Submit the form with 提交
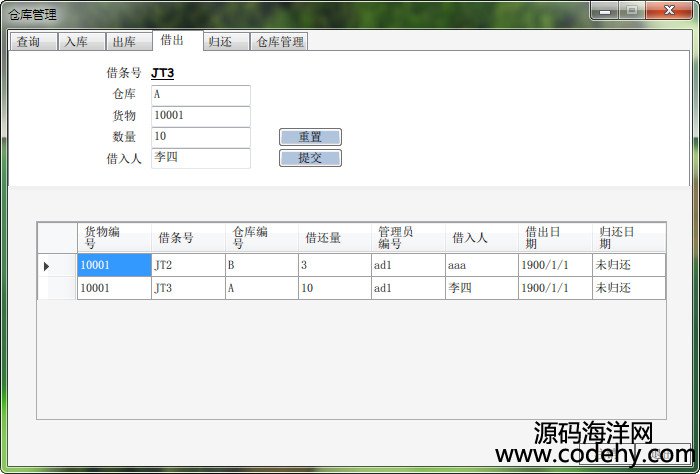This screenshot has height=474, width=700. tap(310, 158)
